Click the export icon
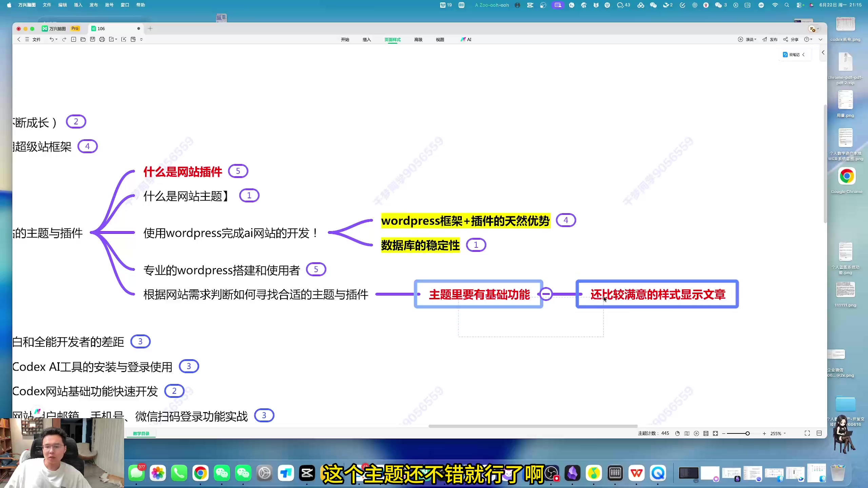Image resolution: width=868 pixels, height=488 pixels. pyautogui.click(x=111, y=39)
